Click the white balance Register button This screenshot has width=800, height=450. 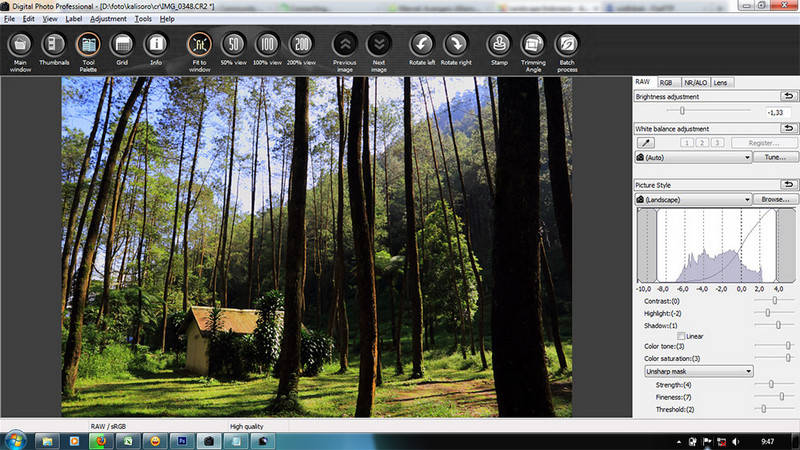point(764,143)
